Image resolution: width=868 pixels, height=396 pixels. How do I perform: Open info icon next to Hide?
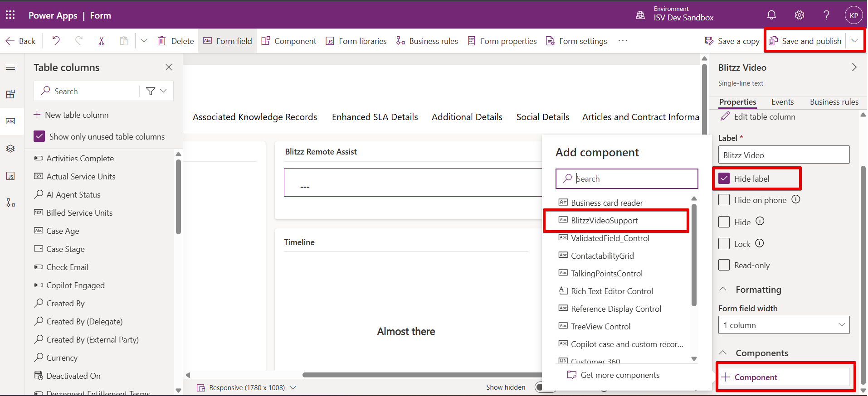tap(760, 221)
